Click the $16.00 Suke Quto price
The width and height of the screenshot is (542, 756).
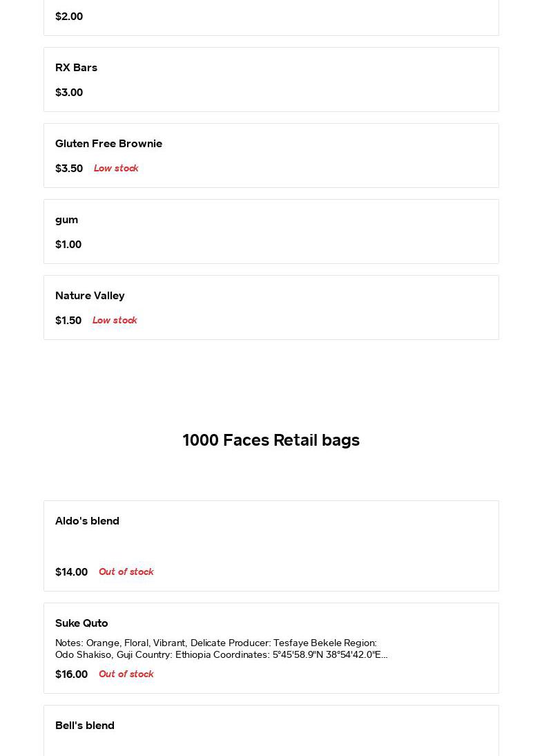click(x=71, y=674)
